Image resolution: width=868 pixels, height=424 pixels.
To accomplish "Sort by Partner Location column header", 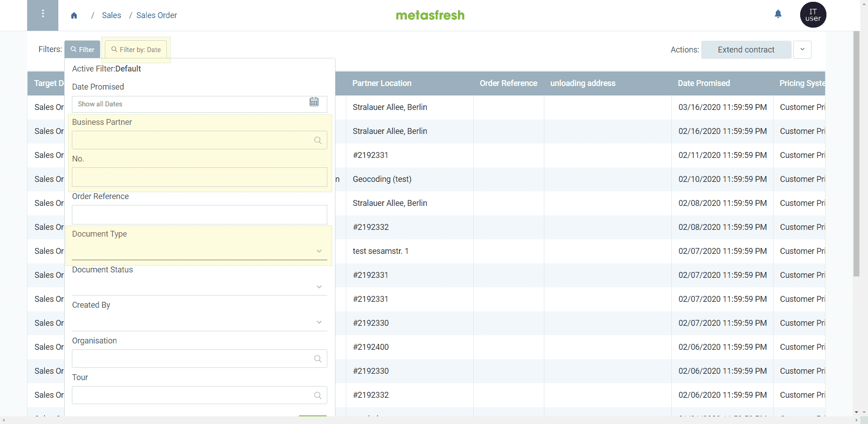I will click(382, 83).
